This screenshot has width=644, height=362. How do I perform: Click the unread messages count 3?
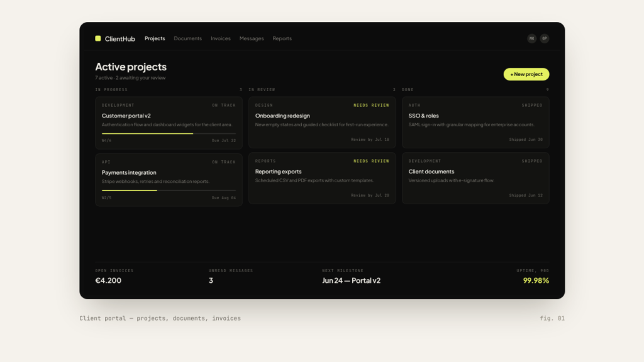[x=211, y=280]
